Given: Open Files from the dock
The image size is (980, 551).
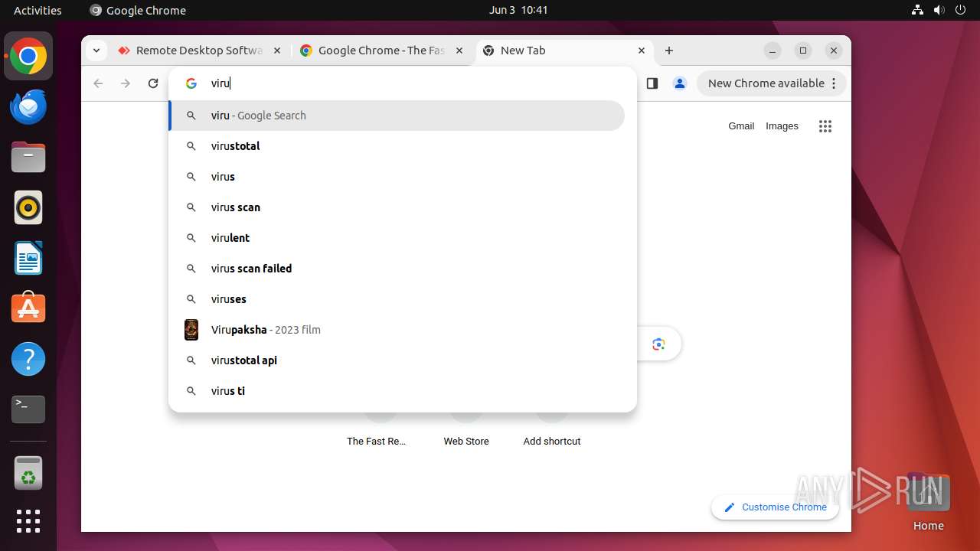Looking at the screenshot, I should tap(28, 158).
